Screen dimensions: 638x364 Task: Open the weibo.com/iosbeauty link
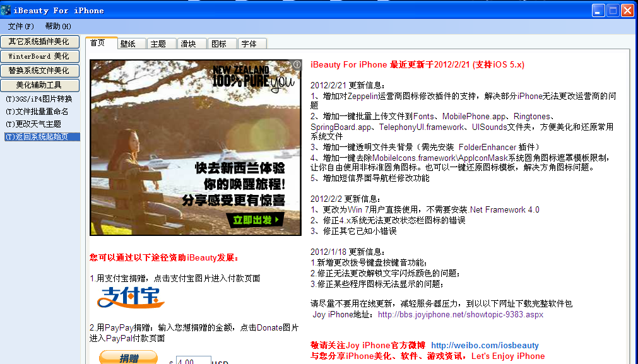[x=485, y=345]
